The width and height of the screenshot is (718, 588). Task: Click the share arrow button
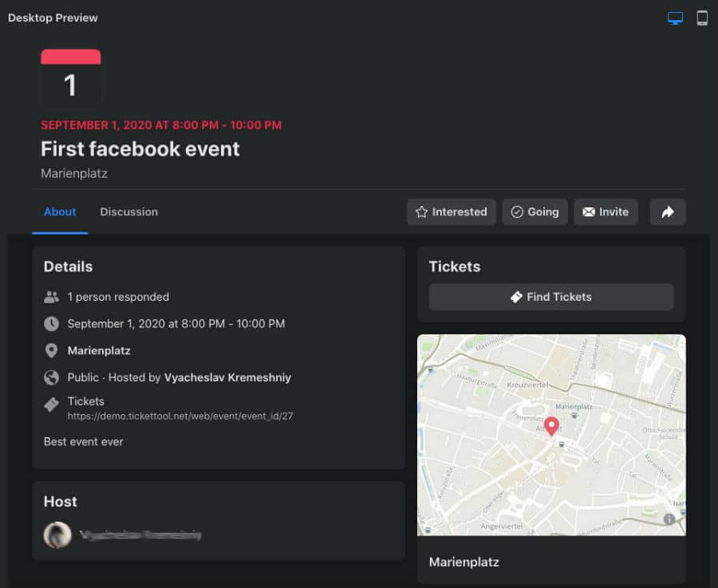(668, 211)
